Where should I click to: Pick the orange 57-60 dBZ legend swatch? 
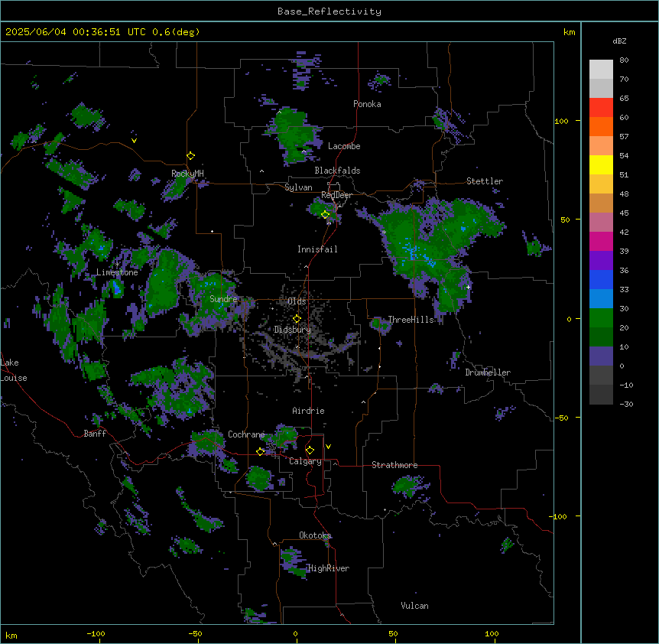[601, 127]
